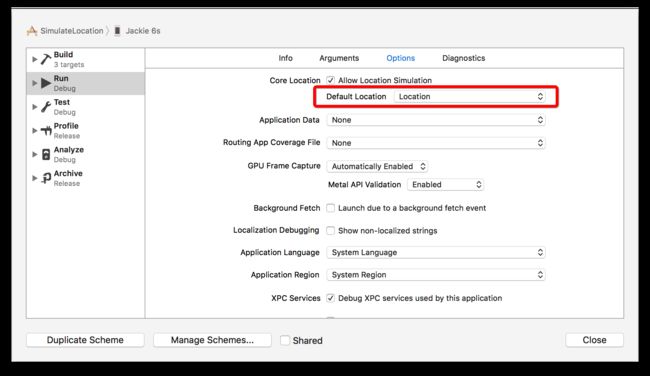Click Jackie 6s device name in breadcrumb
The height and width of the screenshot is (376, 650).
[x=143, y=31]
